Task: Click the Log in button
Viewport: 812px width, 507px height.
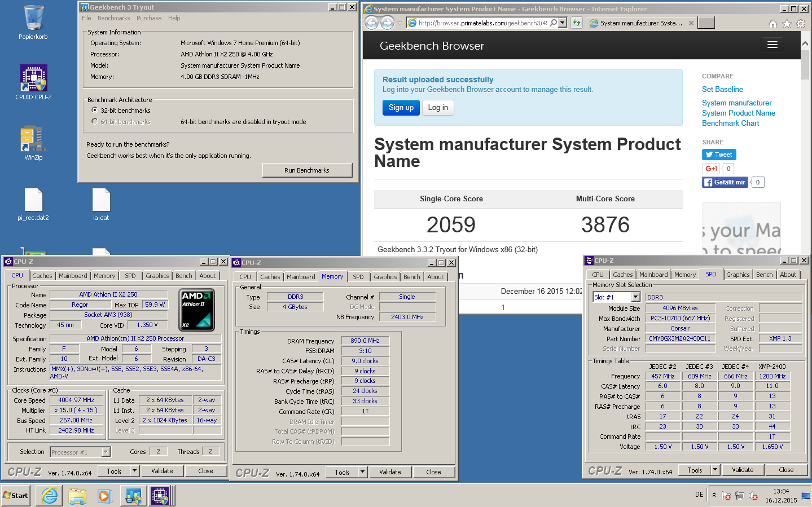Action: (x=438, y=108)
